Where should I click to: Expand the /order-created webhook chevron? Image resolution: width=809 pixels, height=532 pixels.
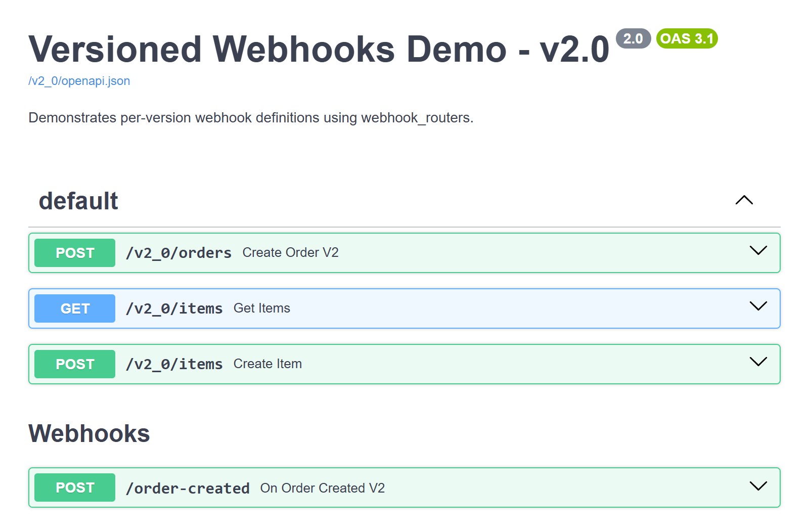point(758,486)
